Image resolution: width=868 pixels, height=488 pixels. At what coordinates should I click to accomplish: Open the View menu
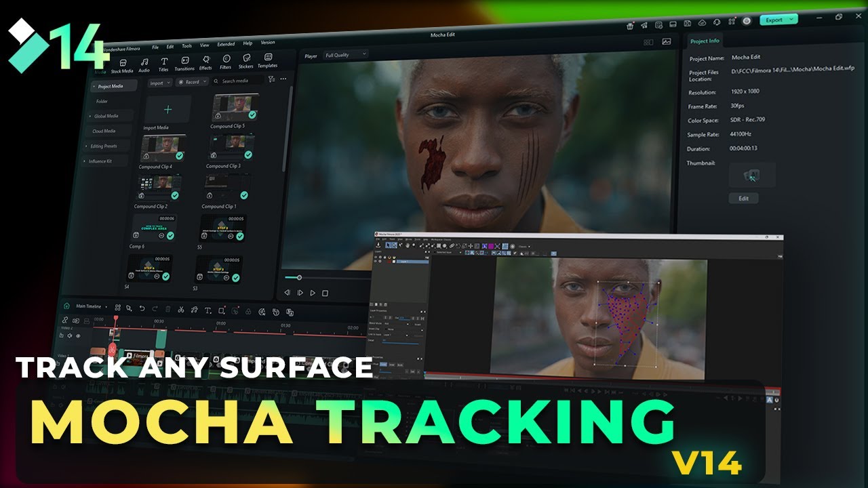pyautogui.click(x=205, y=45)
